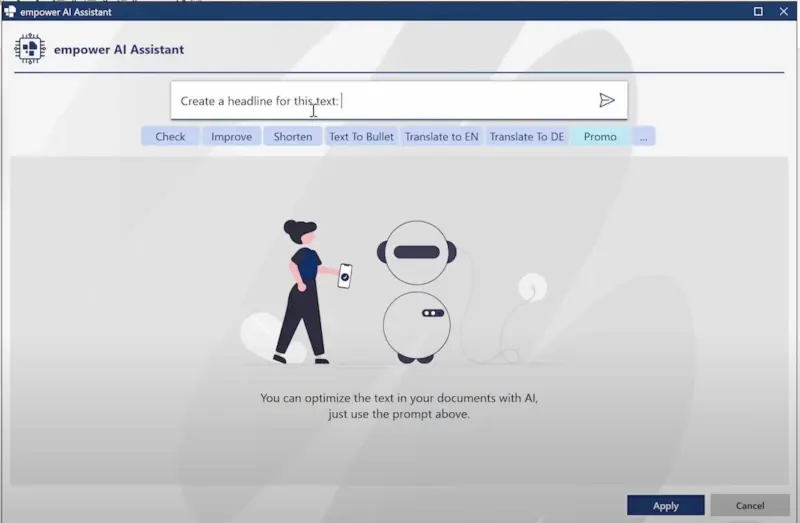Cancel the AI Assistant dialog
The width and height of the screenshot is (800, 523).
point(750,505)
